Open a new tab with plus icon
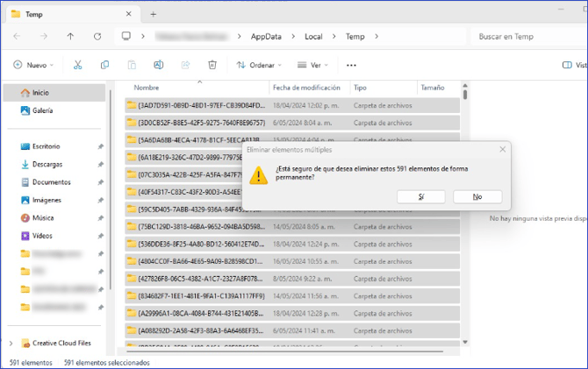 (x=153, y=14)
